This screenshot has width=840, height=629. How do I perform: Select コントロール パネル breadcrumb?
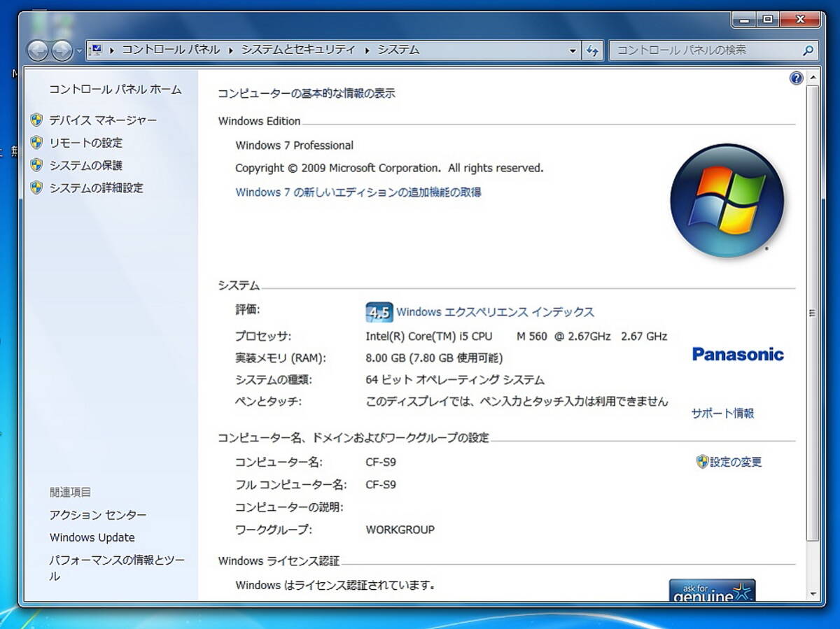coord(171,50)
